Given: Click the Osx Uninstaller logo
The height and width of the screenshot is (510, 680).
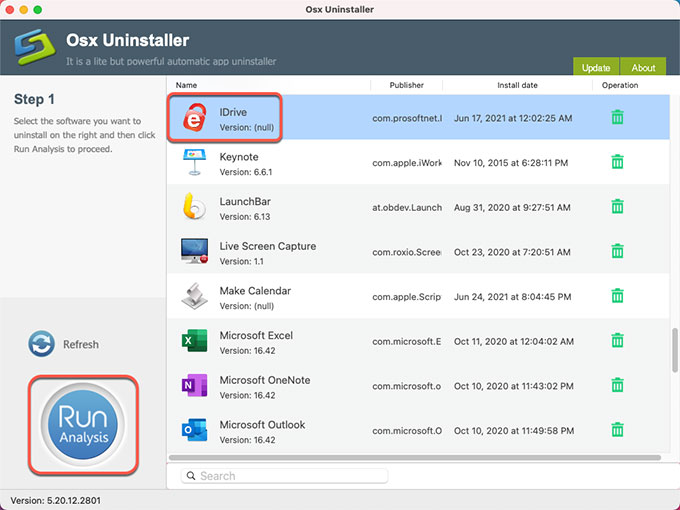Looking at the screenshot, I should (35, 47).
